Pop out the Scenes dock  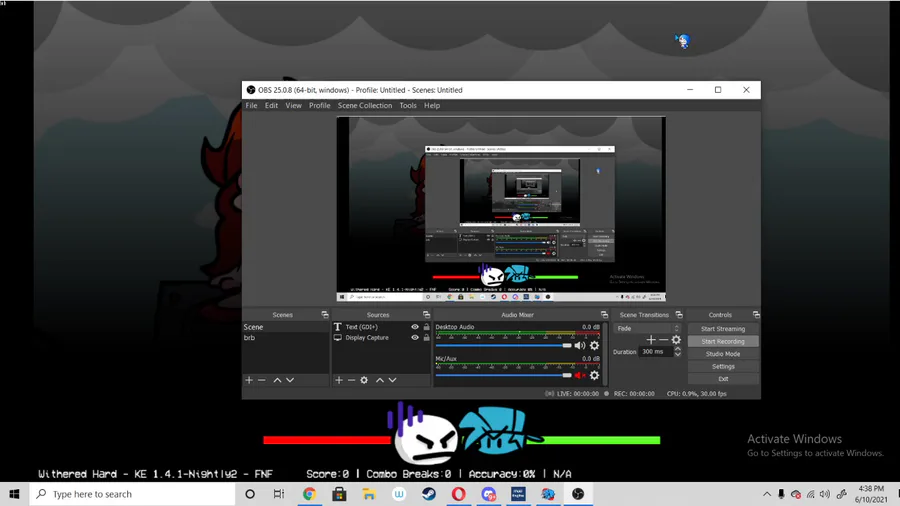[325, 314]
